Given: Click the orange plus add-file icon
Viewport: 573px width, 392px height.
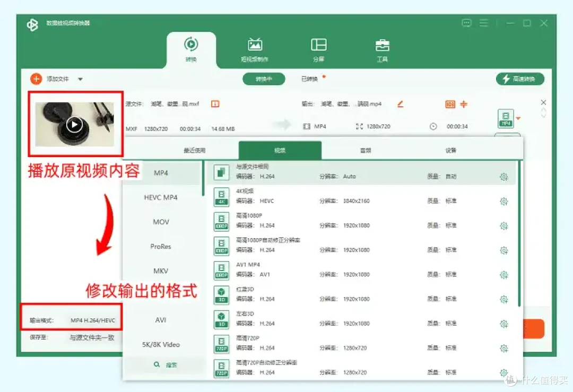Looking at the screenshot, I should (x=36, y=79).
